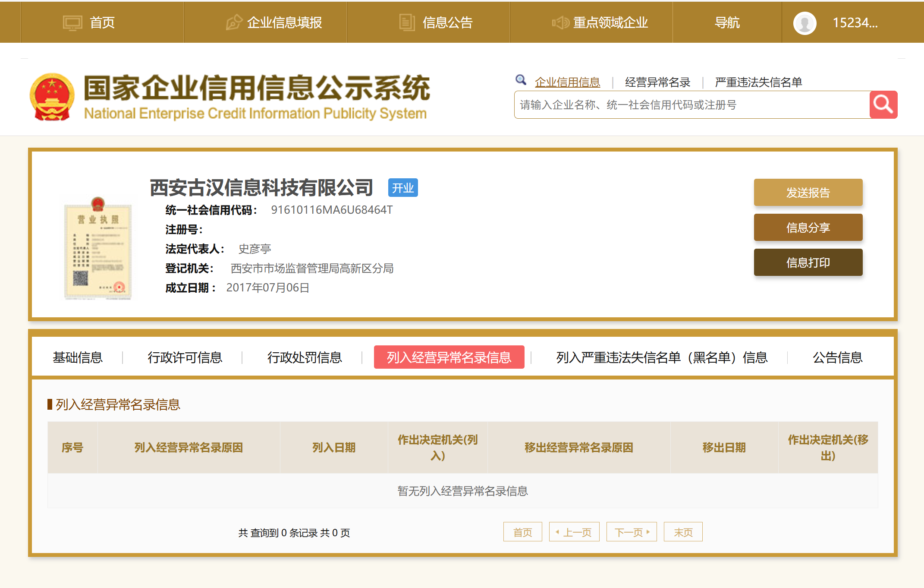Click the monitor icon beside 首页
The height and width of the screenshot is (588, 924).
tap(72, 22)
